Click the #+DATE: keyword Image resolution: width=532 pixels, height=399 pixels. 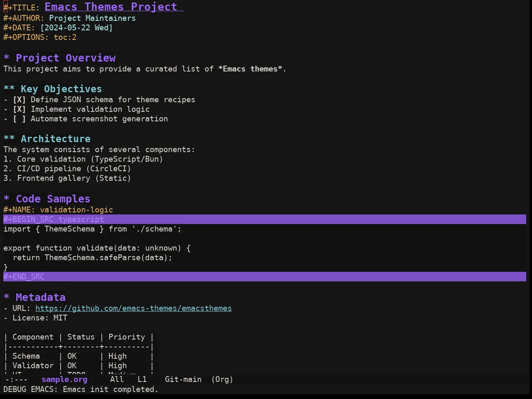[19, 28]
